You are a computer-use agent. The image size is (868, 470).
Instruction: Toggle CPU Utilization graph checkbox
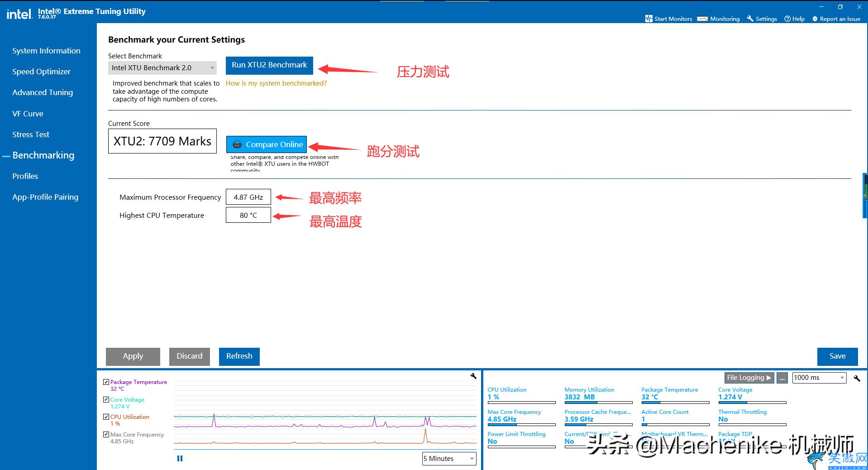click(106, 417)
